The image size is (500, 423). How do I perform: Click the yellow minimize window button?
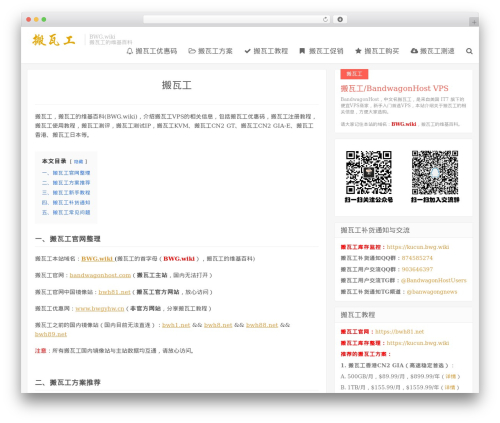click(36, 19)
